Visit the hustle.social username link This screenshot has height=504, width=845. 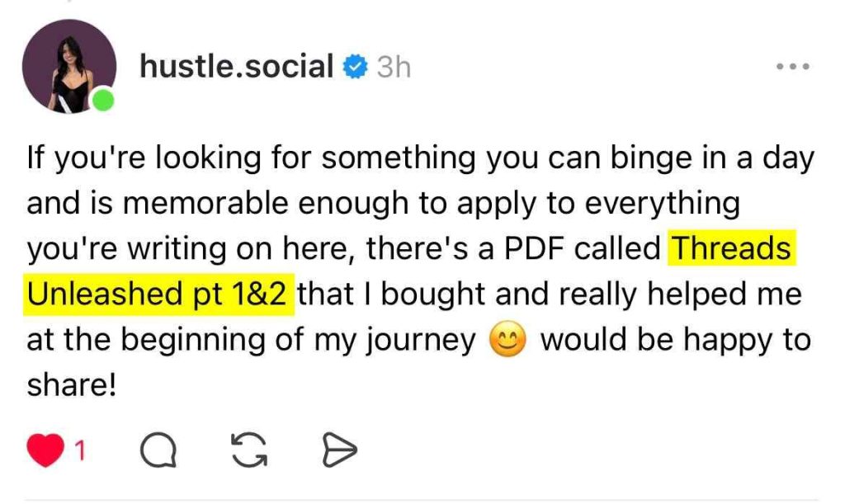pos(237,66)
